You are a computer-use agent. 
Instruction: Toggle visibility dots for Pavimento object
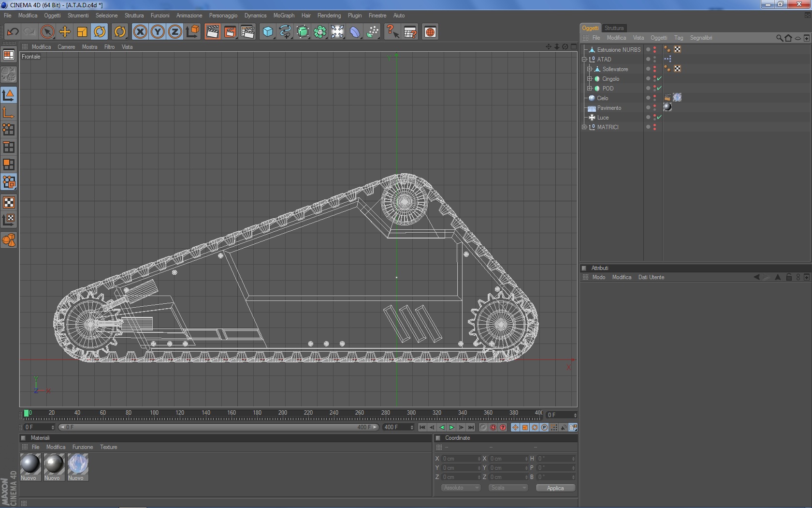click(654, 107)
